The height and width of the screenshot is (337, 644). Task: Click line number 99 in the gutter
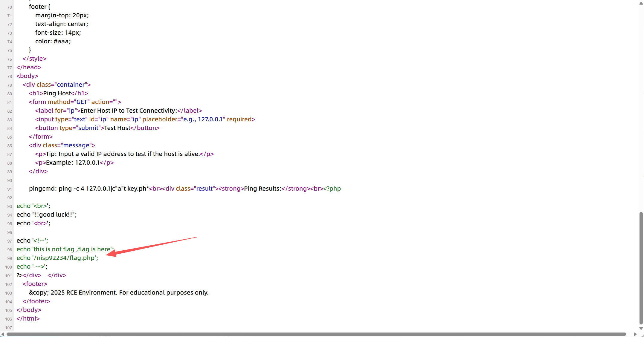tap(10, 258)
